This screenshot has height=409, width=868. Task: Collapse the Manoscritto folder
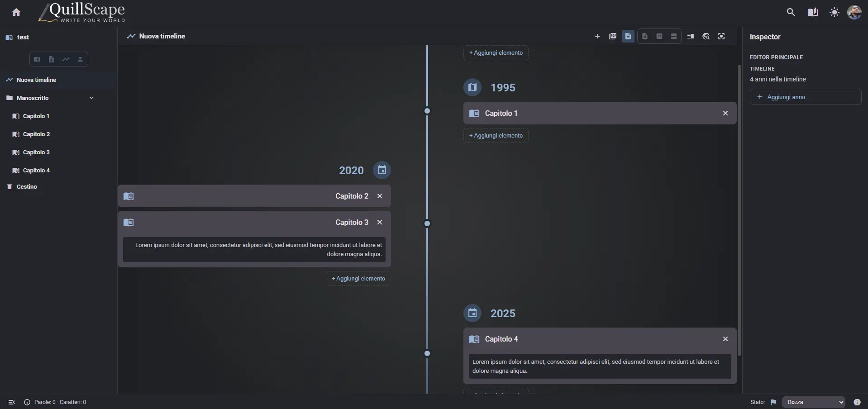[x=91, y=98]
